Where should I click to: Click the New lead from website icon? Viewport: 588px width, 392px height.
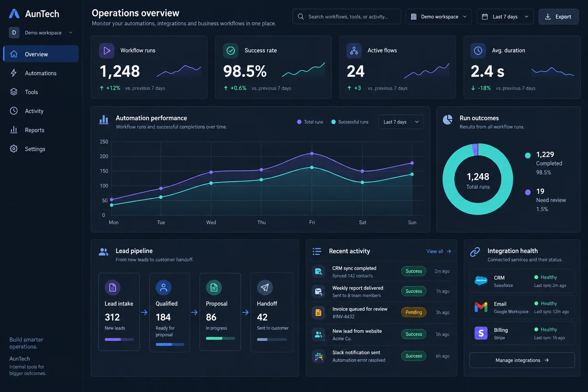318,335
